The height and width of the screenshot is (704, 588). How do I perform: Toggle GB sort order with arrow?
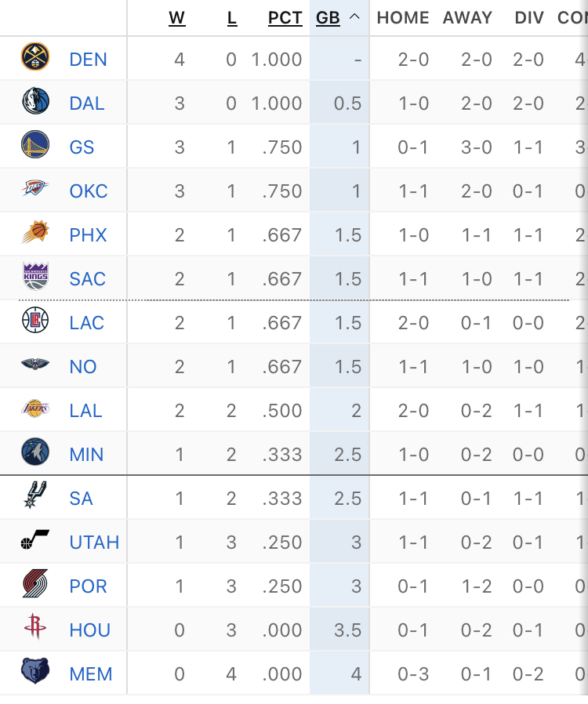point(354,17)
